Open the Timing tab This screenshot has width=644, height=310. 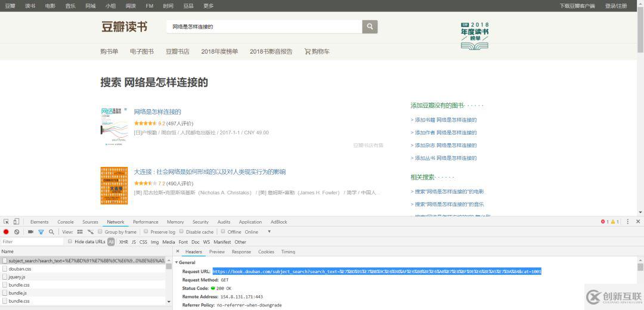point(288,252)
